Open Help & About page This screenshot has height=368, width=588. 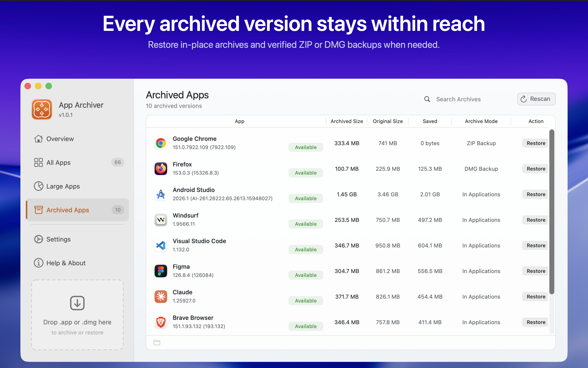coord(77,263)
